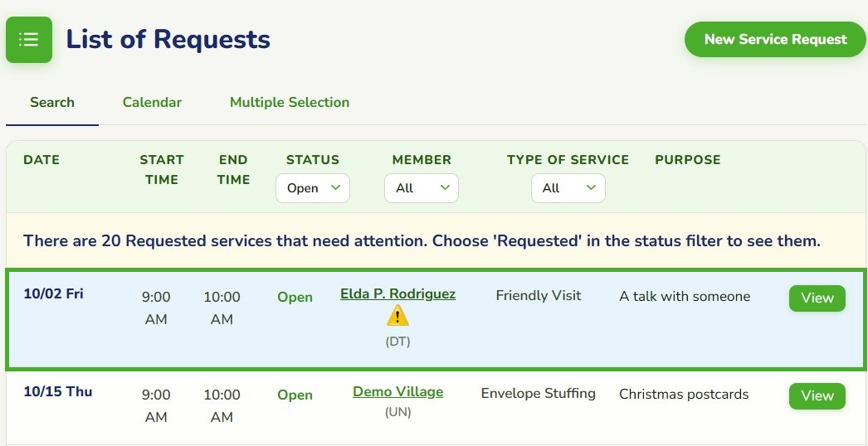Select the Multiple Selection tab
Image resolution: width=868 pixels, height=446 pixels.
[x=290, y=102]
